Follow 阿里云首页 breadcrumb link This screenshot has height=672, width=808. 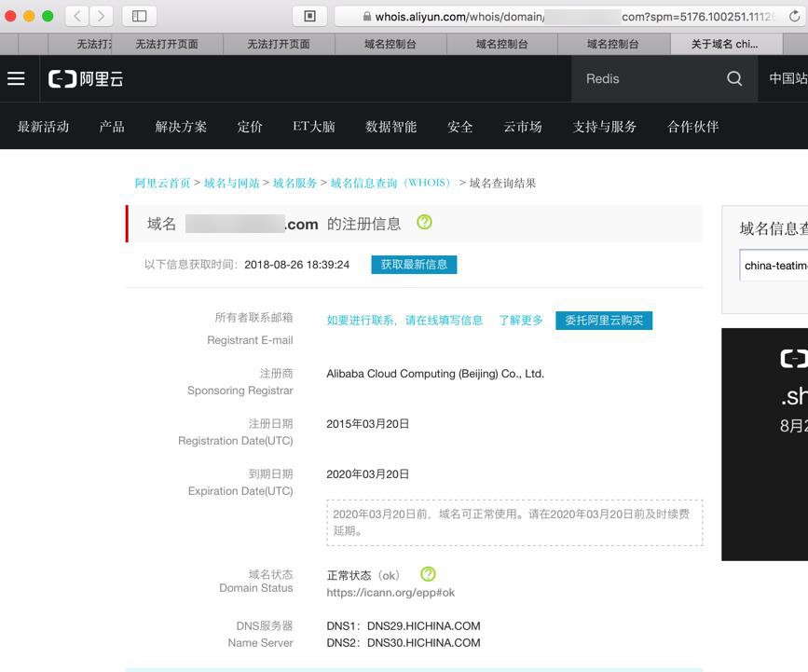coord(162,183)
